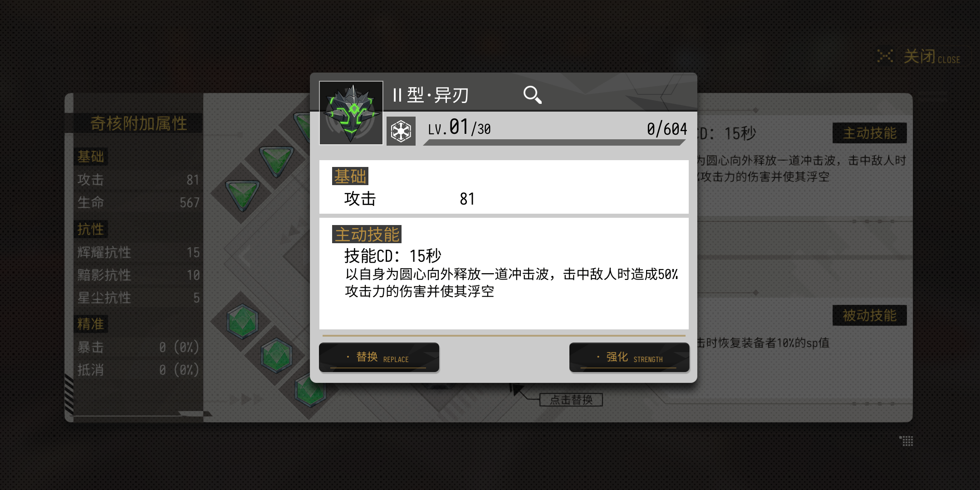The image size is (980, 490).
Task: Click the 被动技能 tab on the right
Action: 870,315
